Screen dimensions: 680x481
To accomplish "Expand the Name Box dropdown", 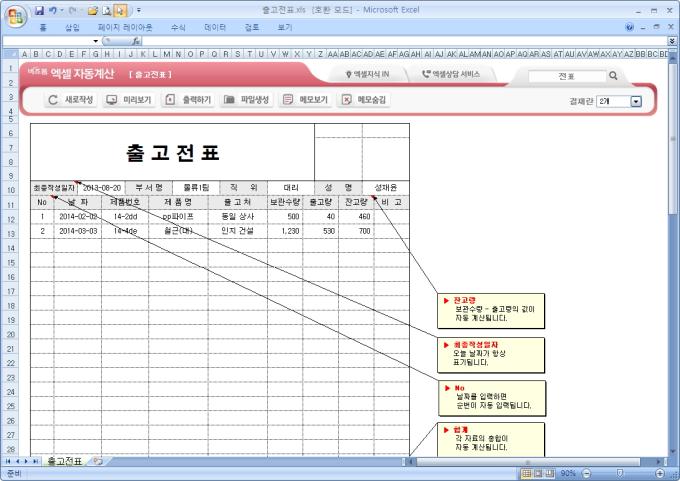I will [95, 41].
